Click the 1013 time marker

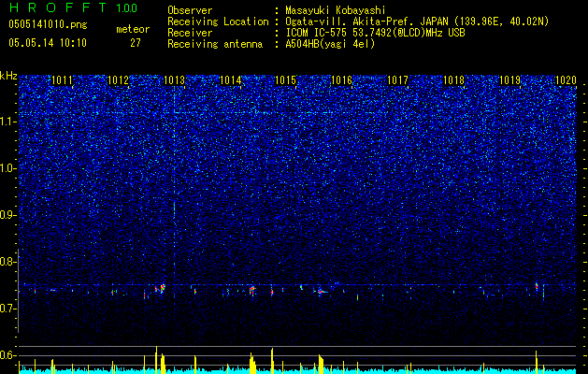tap(175, 80)
